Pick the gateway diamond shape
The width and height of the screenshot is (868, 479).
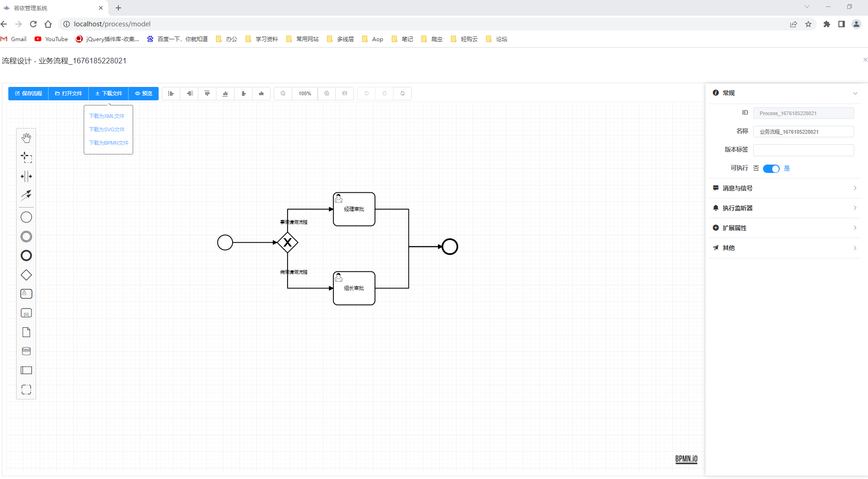tap(26, 275)
